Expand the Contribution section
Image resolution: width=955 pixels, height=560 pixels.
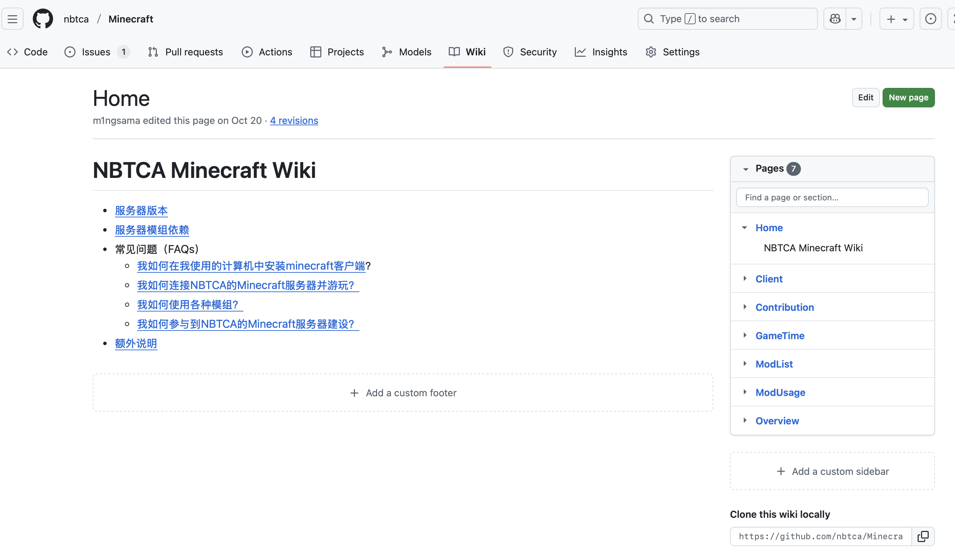point(745,307)
